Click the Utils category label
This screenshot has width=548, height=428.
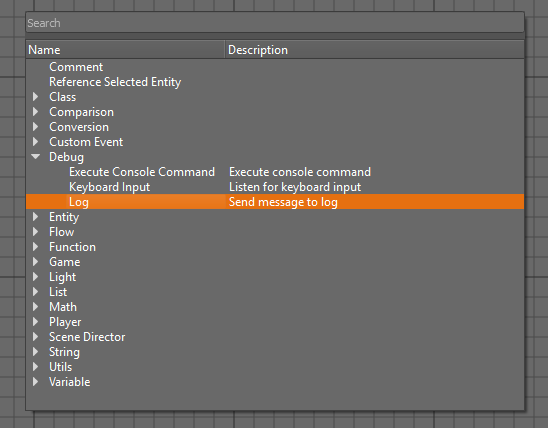pyautogui.click(x=60, y=367)
